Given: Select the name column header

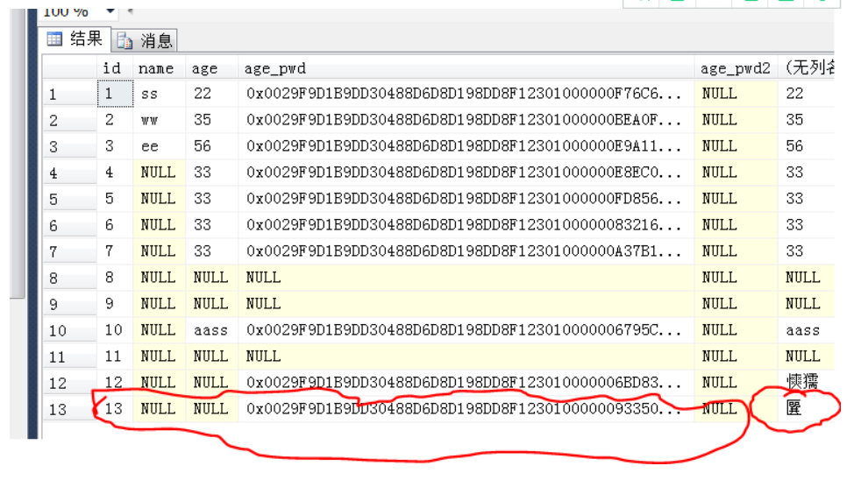Looking at the screenshot, I should point(156,67).
